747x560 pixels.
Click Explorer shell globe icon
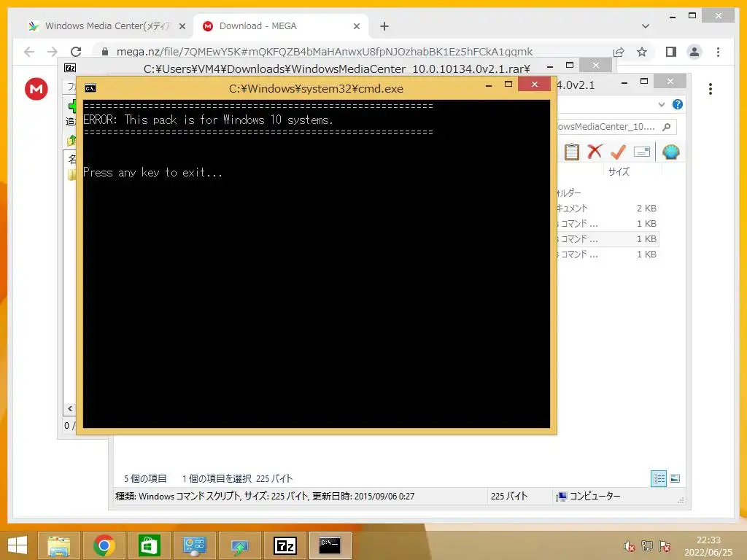point(671,152)
